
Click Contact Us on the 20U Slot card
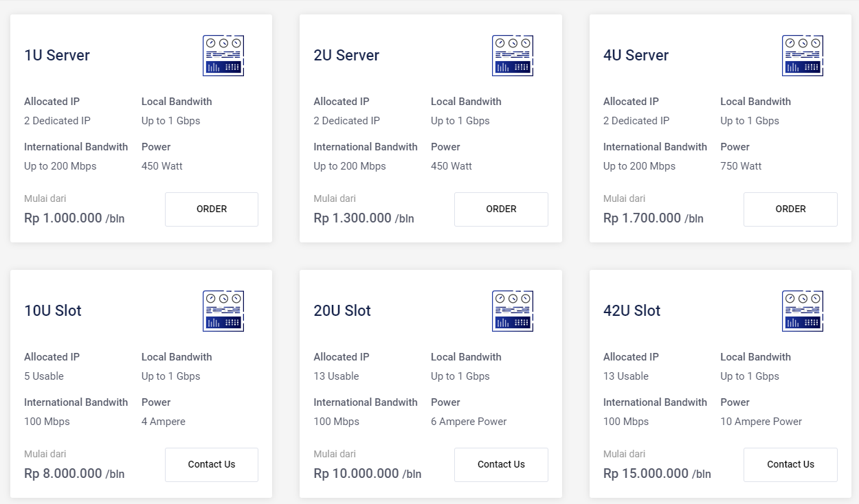point(501,465)
